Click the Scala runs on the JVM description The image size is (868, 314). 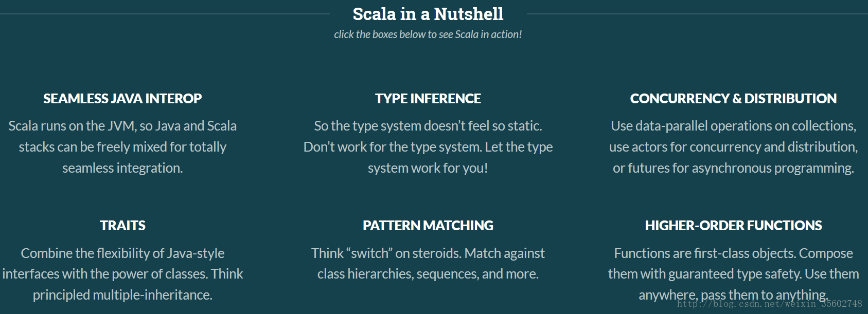[122, 147]
